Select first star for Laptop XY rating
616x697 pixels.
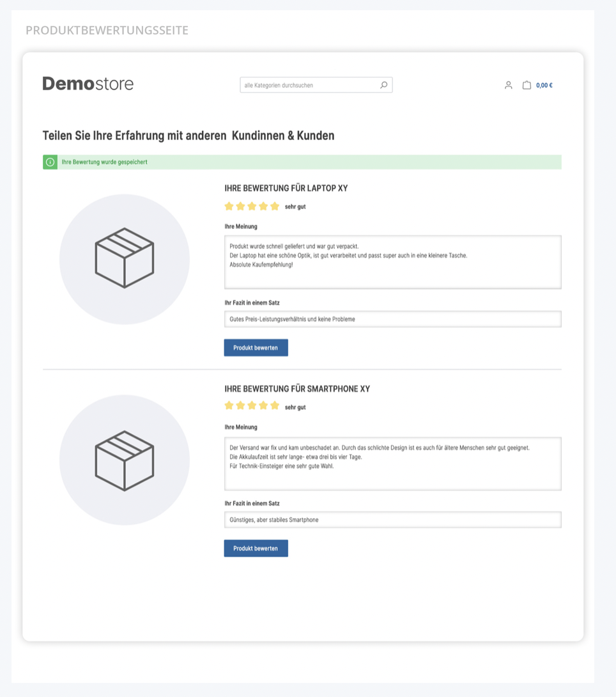pos(229,207)
